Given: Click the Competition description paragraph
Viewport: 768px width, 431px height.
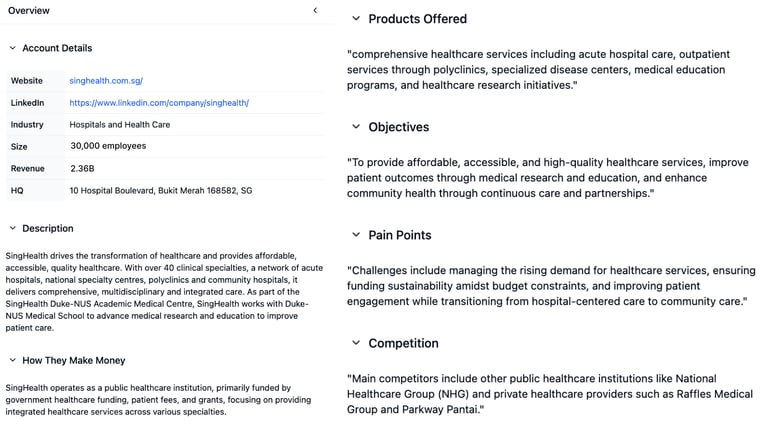Looking at the screenshot, I should click(x=550, y=394).
